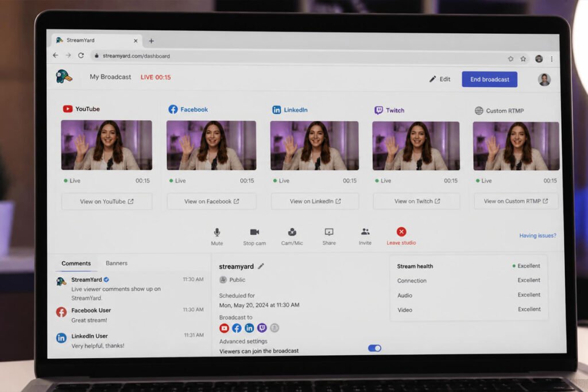
Task: Select the Facebook User comment 'Great stream!'
Action: [x=130, y=315]
